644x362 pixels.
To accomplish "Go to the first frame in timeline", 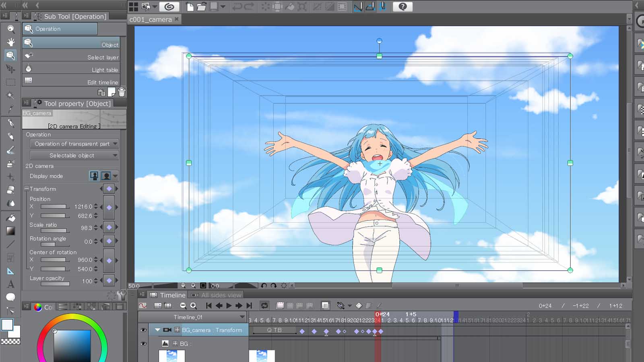I will click(x=208, y=306).
